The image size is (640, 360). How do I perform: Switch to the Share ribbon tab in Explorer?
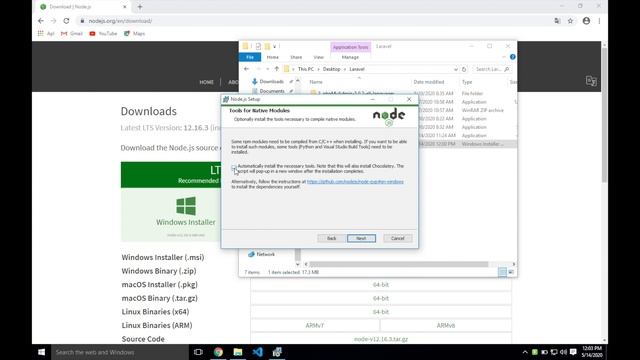pos(296,57)
